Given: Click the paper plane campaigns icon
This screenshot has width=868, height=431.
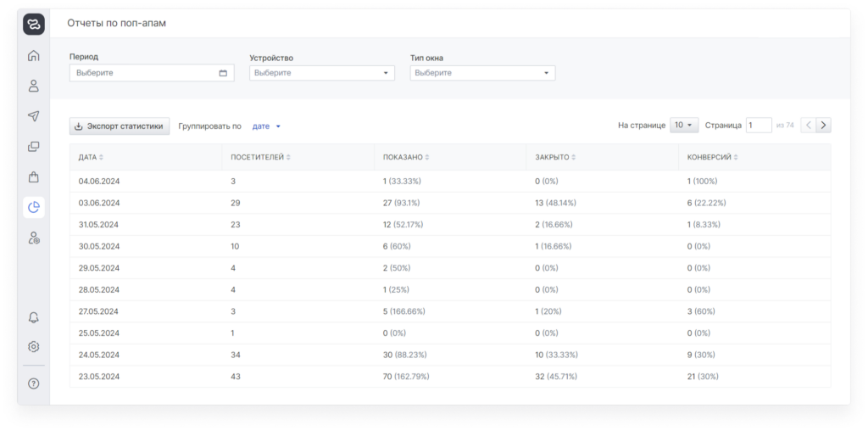Looking at the screenshot, I should pos(34,116).
